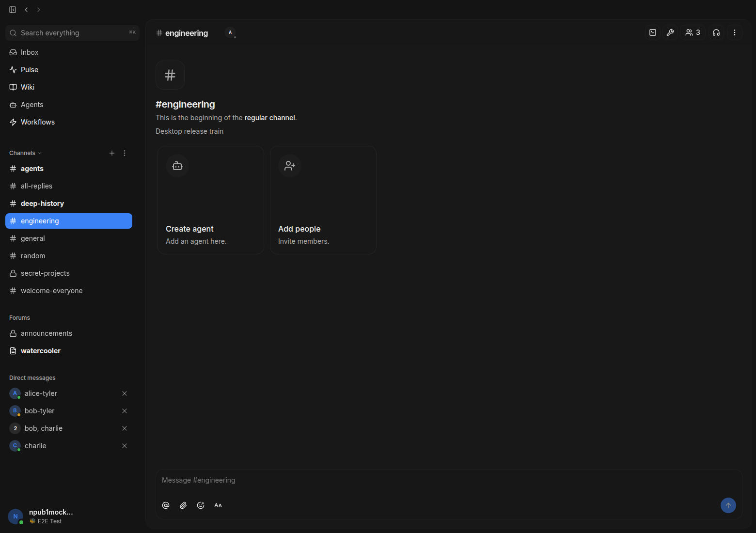Click the Desktop release train description
The width and height of the screenshot is (756, 533).
tap(189, 131)
